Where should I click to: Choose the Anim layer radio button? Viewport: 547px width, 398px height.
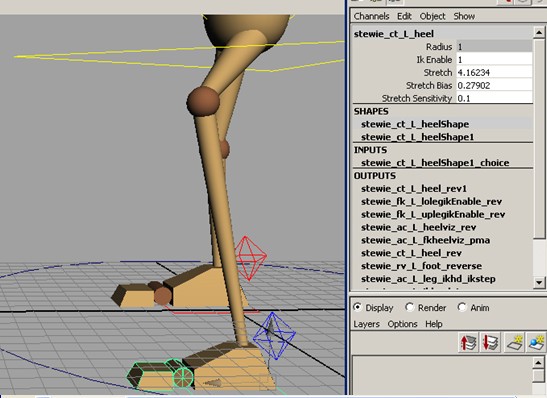coord(462,307)
